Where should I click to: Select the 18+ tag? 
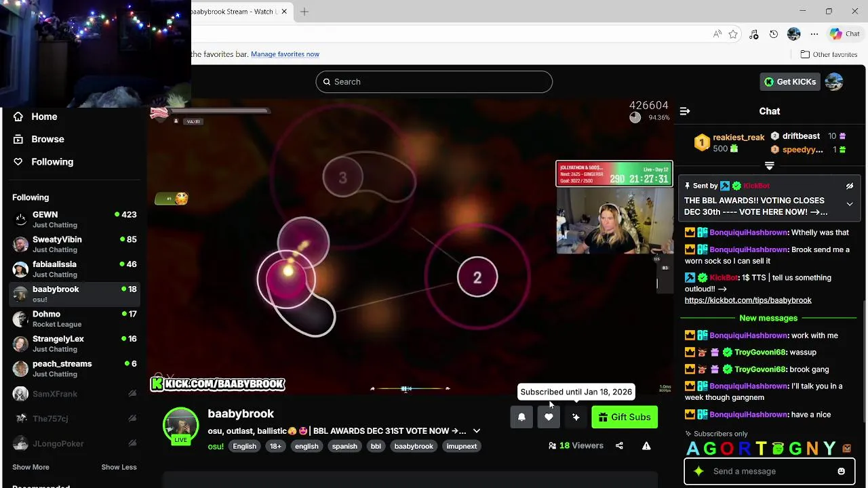pyautogui.click(x=275, y=446)
